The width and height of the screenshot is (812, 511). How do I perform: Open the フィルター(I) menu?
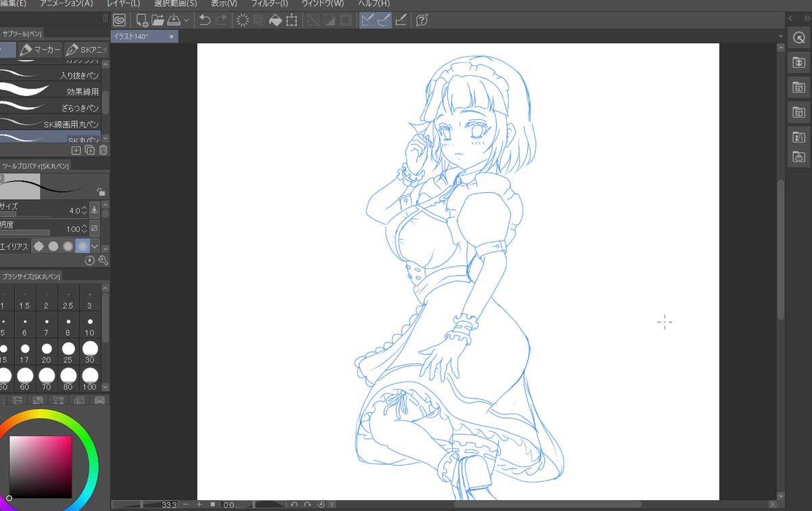[x=270, y=4]
